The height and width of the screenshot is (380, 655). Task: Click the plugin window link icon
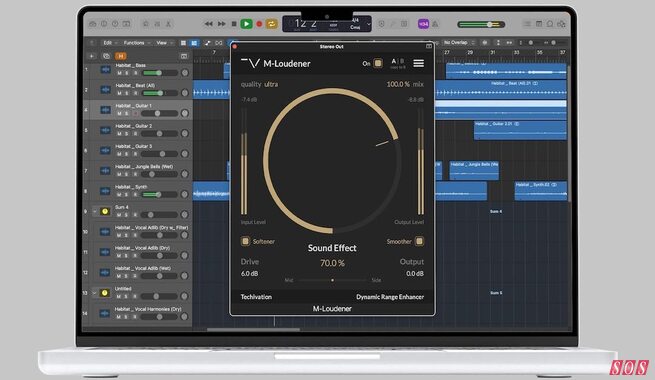pyautogui.click(x=429, y=46)
